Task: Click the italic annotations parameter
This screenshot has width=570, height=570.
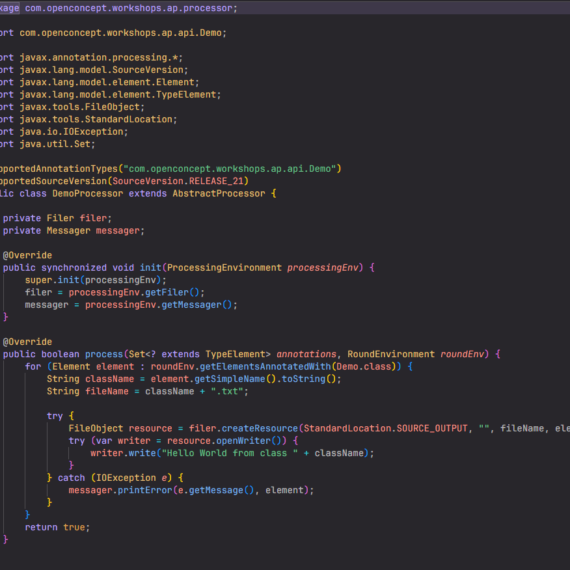Action: pos(306,354)
